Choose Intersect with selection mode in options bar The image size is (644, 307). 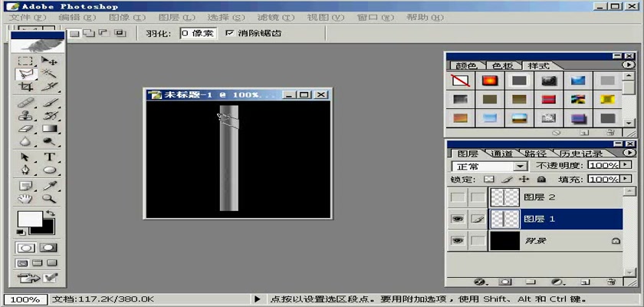tap(120, 33)
